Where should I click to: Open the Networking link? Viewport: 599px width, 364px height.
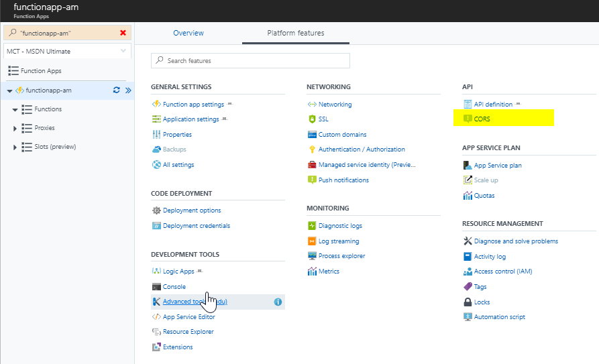pos(335,105)
